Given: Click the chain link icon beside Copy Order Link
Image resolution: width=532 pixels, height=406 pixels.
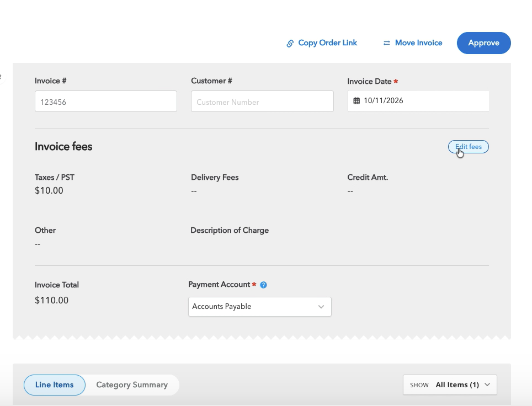Looking at the screenshot, I should pos(290,44).
